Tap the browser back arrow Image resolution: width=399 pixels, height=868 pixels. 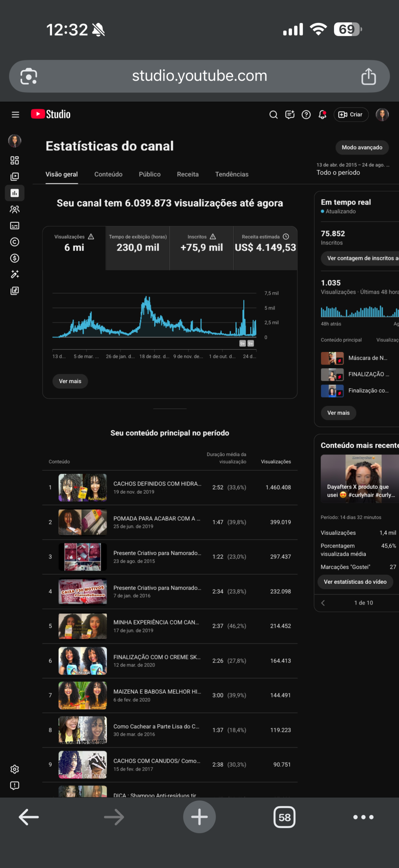[28, 817]
